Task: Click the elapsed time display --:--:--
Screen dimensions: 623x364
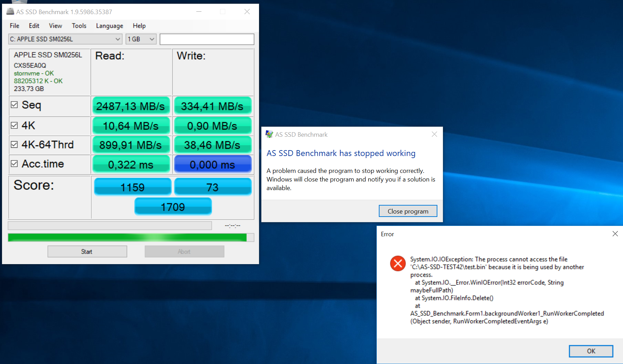Action: [233, 226]
